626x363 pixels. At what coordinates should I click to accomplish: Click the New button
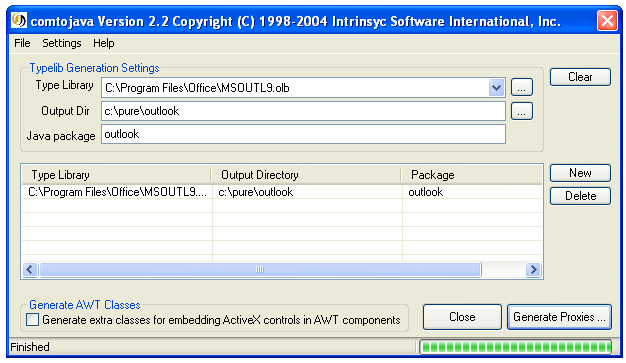pos(580,173)
